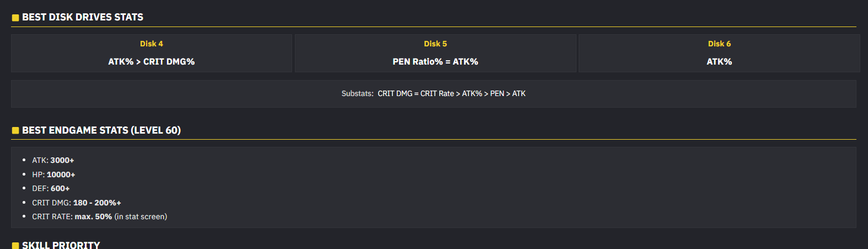Image resolution: width=868 pixels, height=249 pixels.
Task: Click the HP: 10000+ list item
Action: point(53,174)
